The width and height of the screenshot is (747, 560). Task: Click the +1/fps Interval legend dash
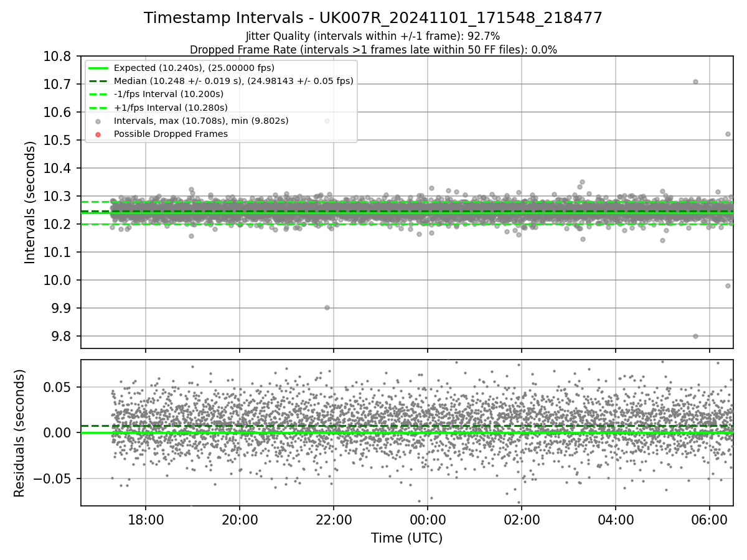tap(98, 108)
